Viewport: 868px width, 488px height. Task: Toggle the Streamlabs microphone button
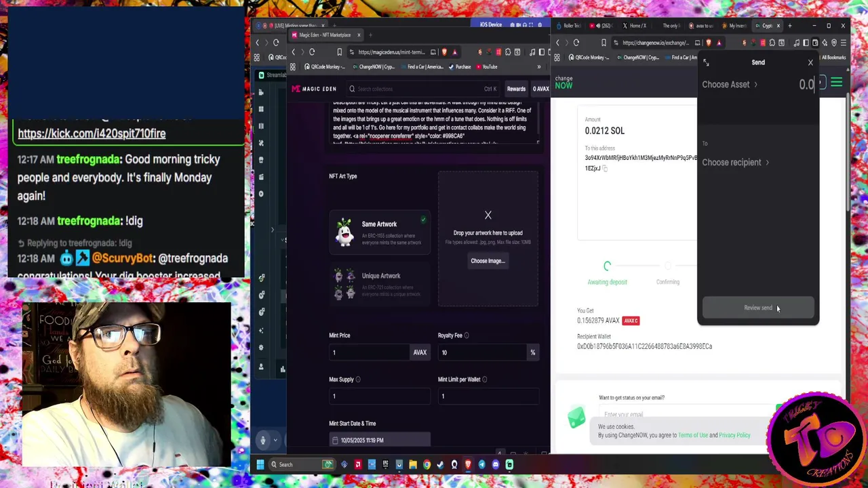[x=263, y=441]
